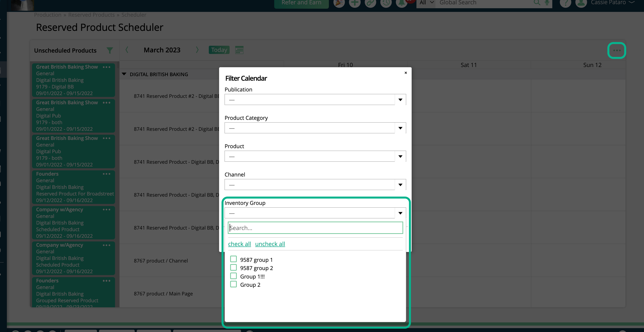This screenshot has width=644, height=332.
Task: Check the 'Group 1!!!' inventory group checkbox
Action: click(233, 276)
